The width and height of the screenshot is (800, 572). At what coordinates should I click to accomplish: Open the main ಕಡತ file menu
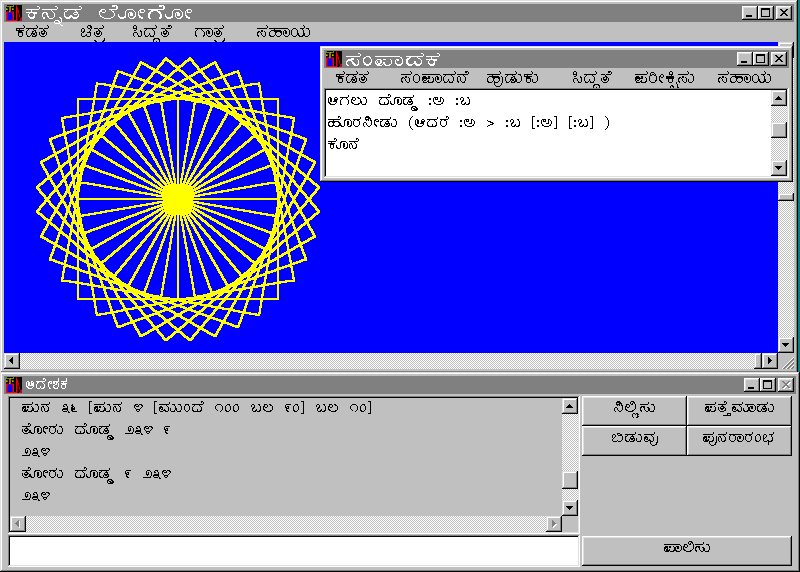click(x=31, y=32)
